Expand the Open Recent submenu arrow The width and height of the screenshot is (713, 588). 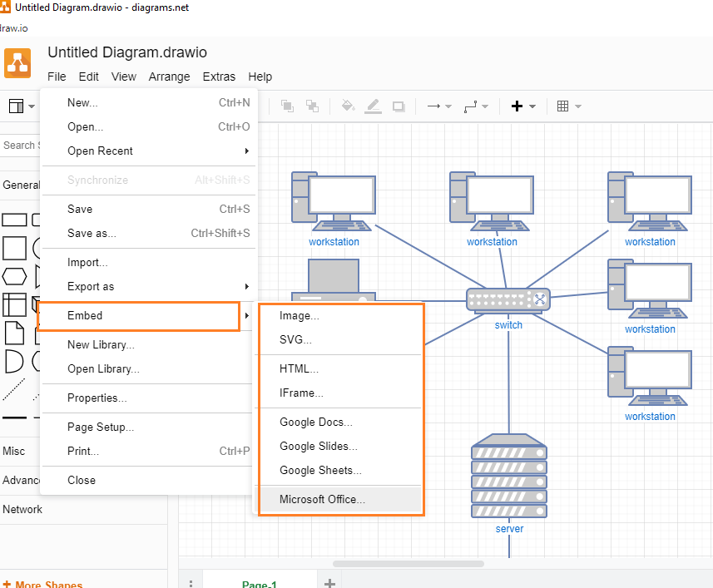(x=247, y=151)
